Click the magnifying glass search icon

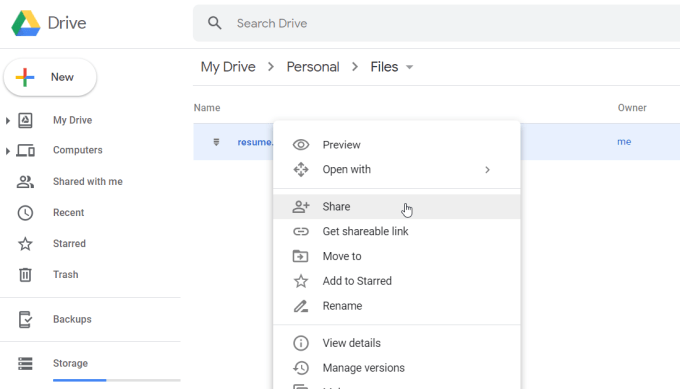tap(214, 23)
